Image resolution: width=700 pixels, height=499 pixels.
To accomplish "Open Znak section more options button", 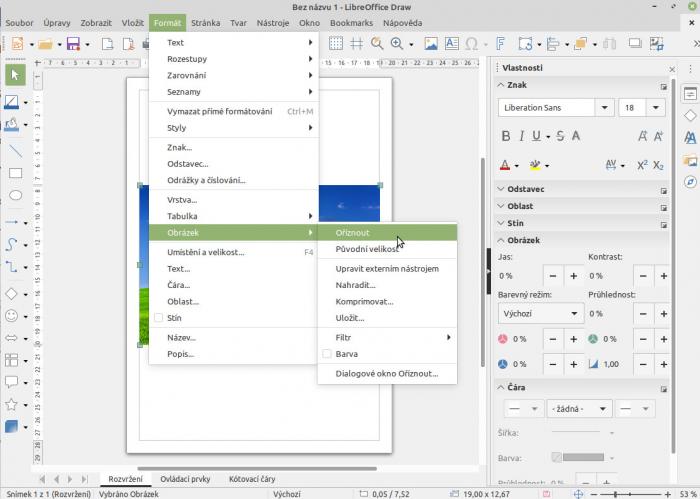I will [664, 86].
